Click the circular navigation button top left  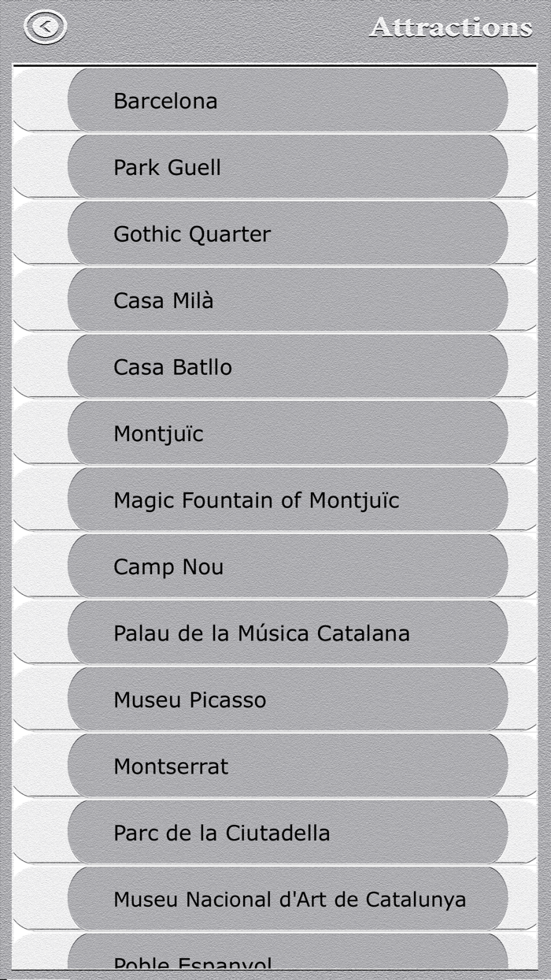click(x=45, y=26)
